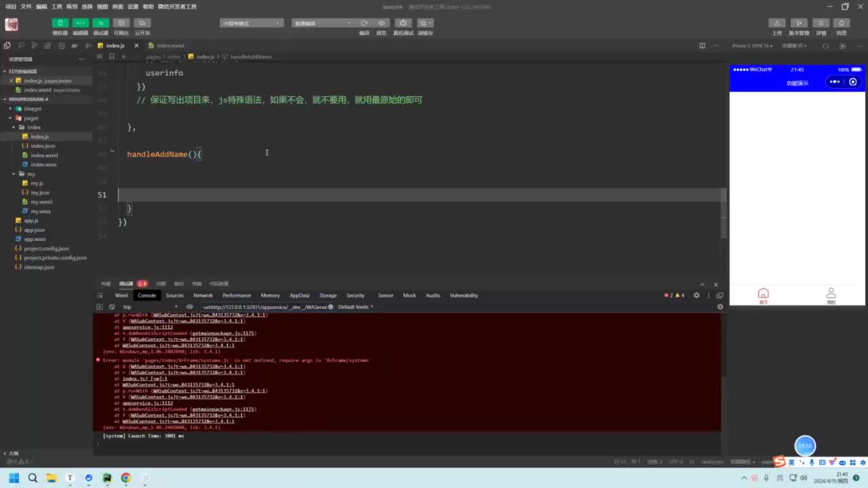Click the Compile refresh icon
This screenshot has height=488, width=868.
coord(364,23)
